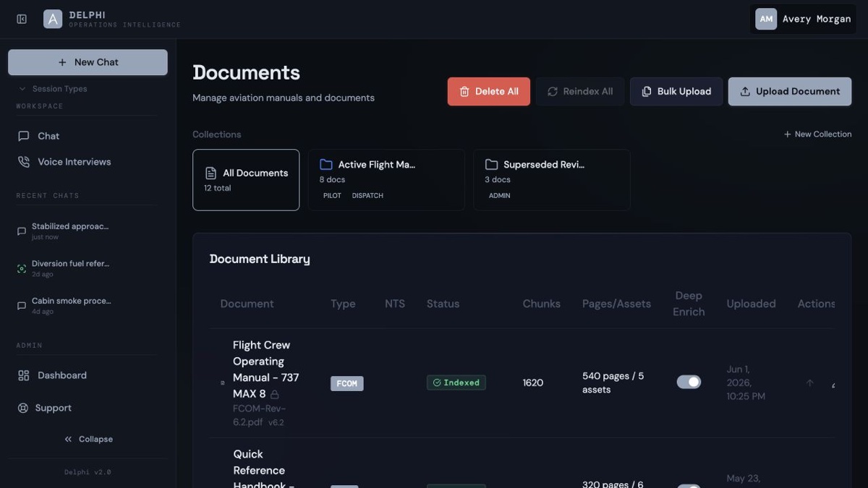Screen dimensions: 868x488
Task: Click the Status column header
Action: pos(443,304)
